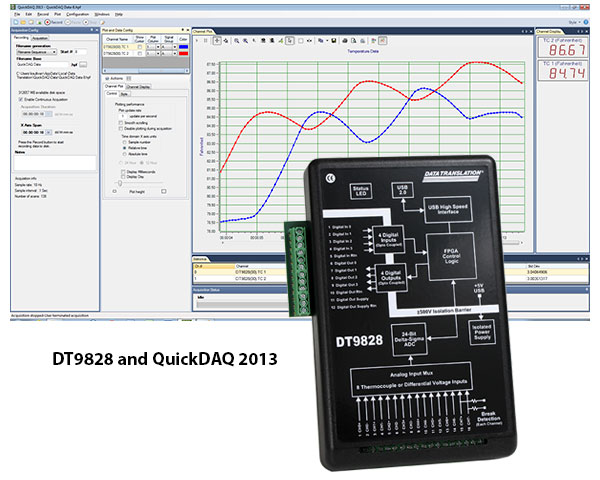
Task: Open the Edit menu
Action: [x=29, y=14]
